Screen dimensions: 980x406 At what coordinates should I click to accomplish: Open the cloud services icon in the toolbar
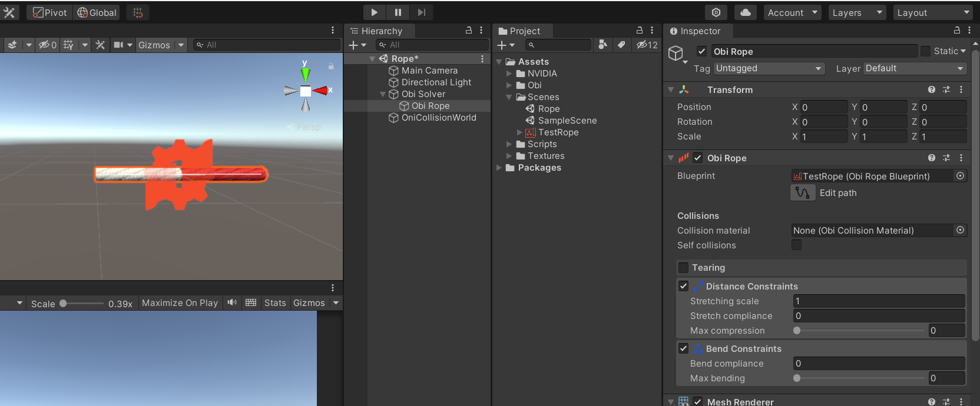point(745,12)
